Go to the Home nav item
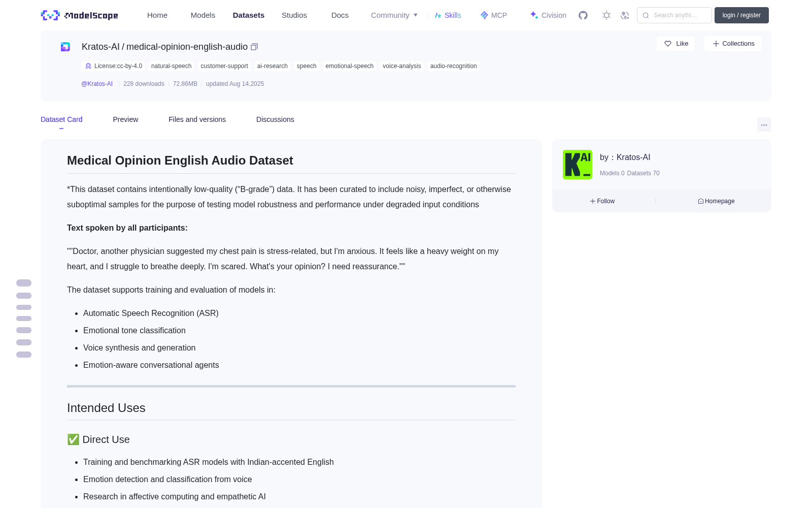The height and width of the screenshot is (508, 812). [x=157, y=15]
